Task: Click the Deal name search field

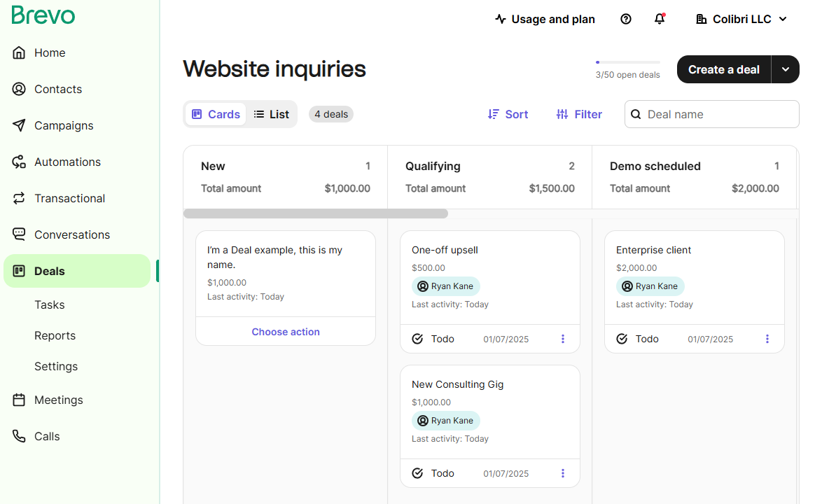Action: (711, 114)
